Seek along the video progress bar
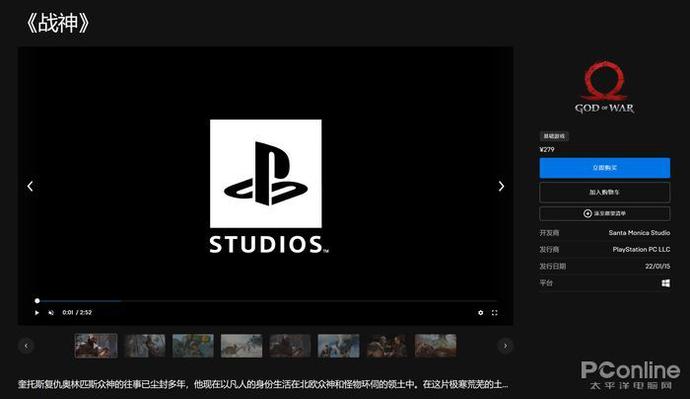This screenshot has width=690, height=399. (267, 301)
